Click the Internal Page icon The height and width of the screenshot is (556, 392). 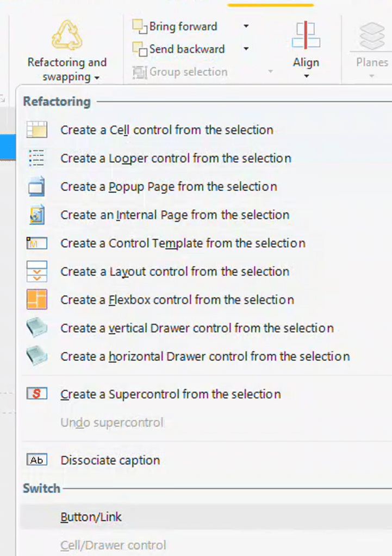(x=37, y=215)
